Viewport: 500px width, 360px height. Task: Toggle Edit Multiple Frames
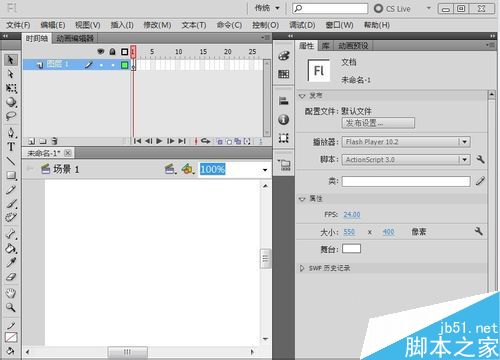(238, 142)
